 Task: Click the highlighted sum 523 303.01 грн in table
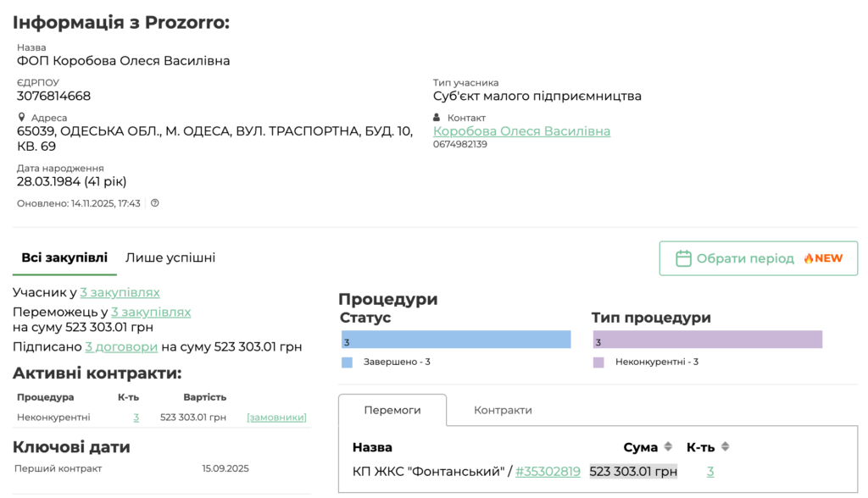click(633, 472)
